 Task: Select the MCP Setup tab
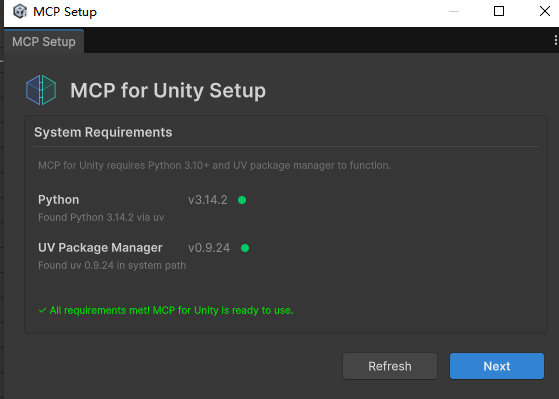pyautogui.click(x=44, y=42)
